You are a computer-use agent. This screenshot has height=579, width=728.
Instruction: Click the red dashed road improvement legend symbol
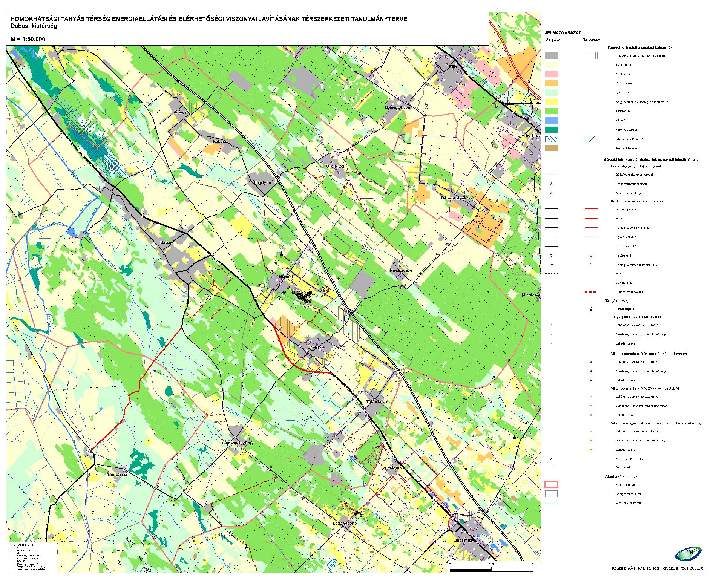tap(591, 292)
